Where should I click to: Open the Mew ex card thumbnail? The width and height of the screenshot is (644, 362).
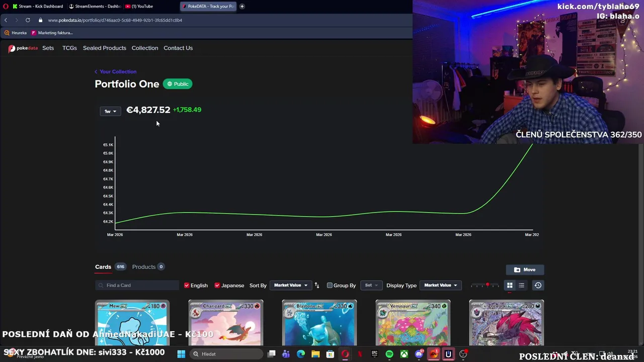[x=132, y=323]
